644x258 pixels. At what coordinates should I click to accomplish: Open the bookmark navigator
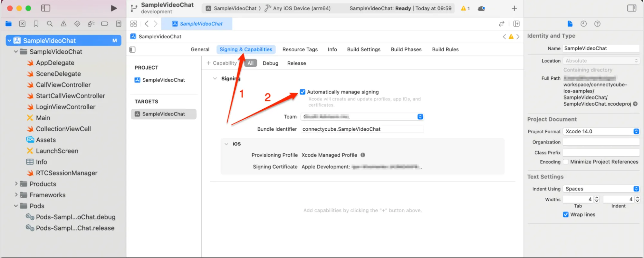click(x=36, y=24)
